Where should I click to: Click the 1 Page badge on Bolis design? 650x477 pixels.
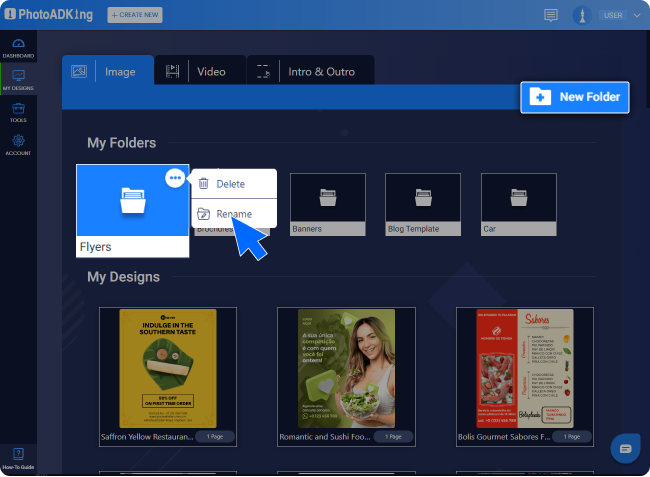572,437
